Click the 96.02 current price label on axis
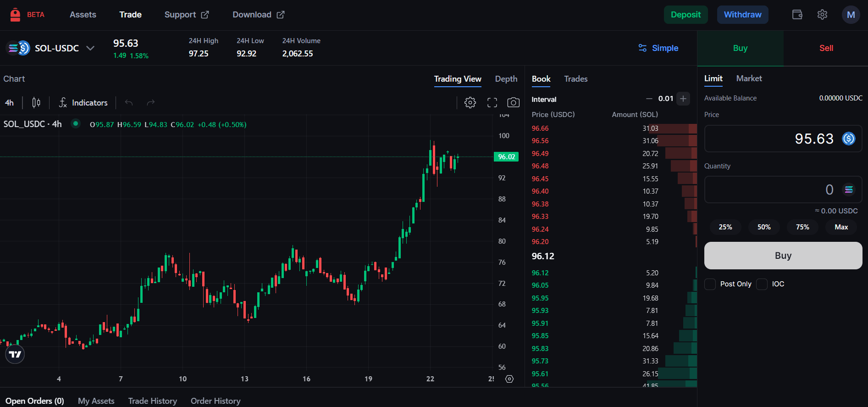 (x=506, y=157)
